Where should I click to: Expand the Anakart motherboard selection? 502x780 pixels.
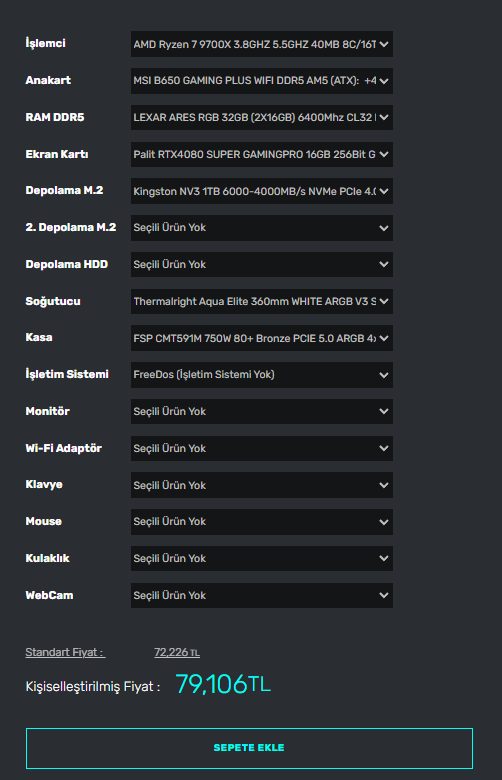pyautogui.click(x=262, y=81)
